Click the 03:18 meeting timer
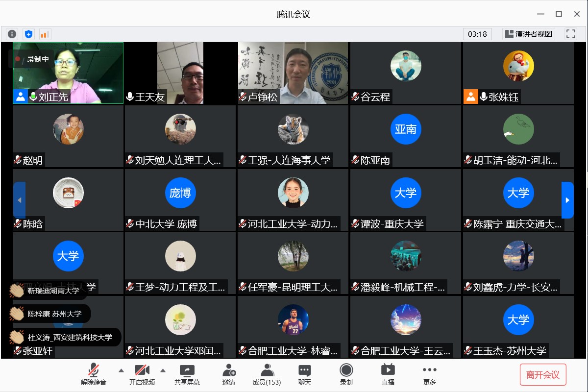This screenshot has height=392, width=588. tap(477, 34)
